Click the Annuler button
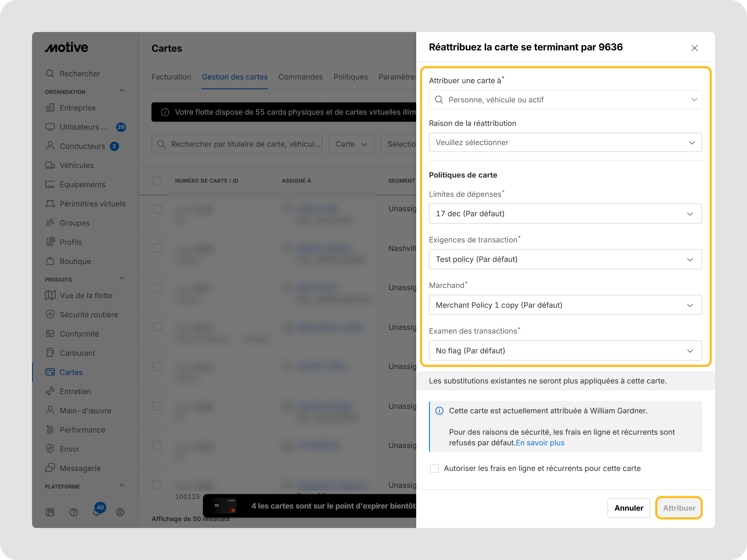This screenshot has height=560, width=747. [x=629, y=508]
